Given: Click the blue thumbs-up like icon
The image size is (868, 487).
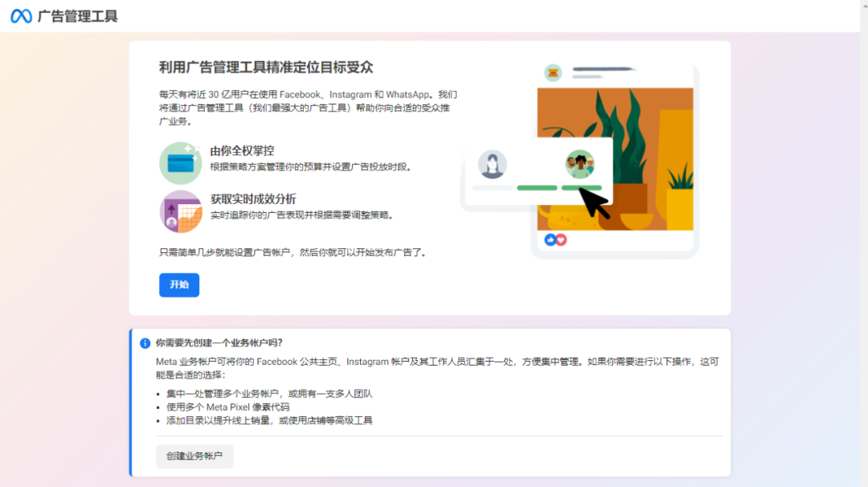Looking at the screenshot, I should 551,239.
